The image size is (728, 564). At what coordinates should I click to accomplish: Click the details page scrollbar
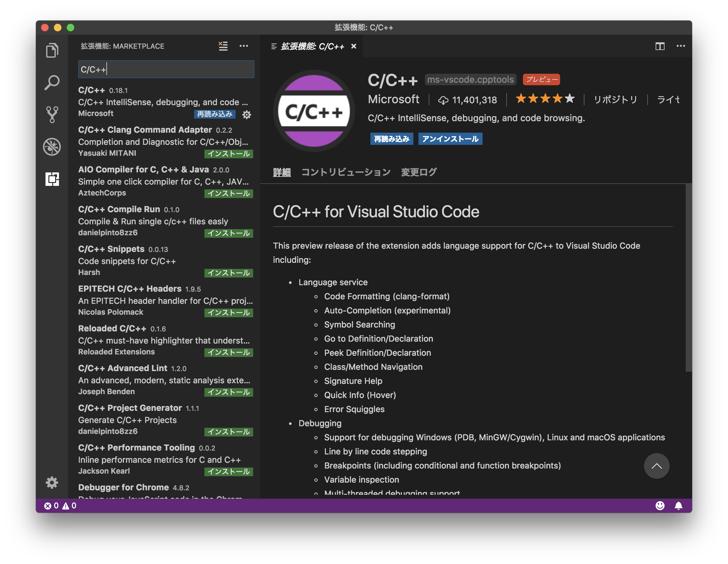689,278
